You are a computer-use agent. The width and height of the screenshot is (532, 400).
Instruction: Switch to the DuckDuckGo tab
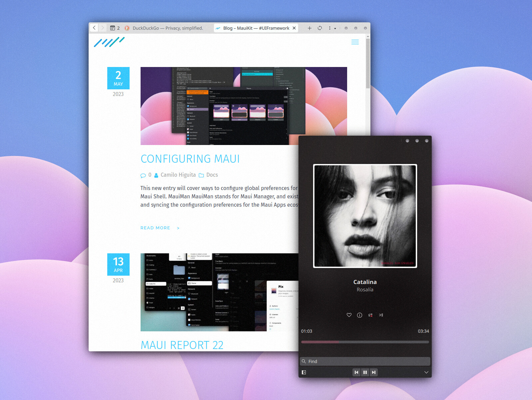[x=165, y=28]
